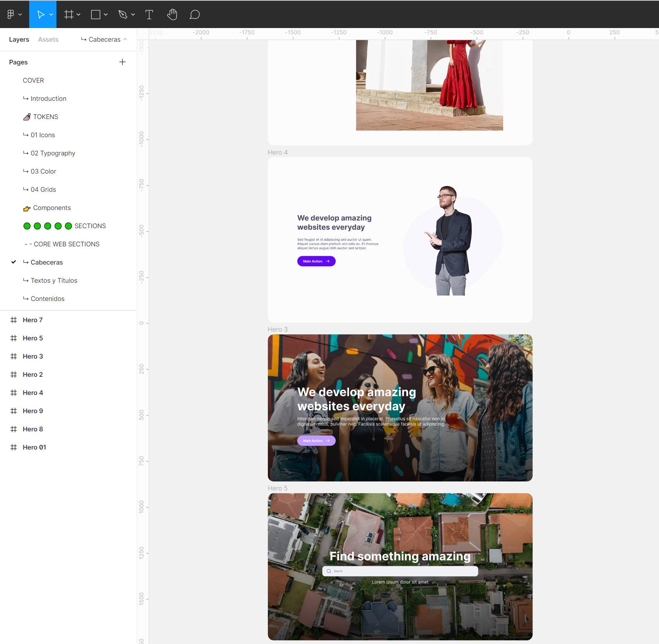Image resolution: width=659 pixels, height=644 pixels.
Task: Add a new page with plus icon
Action: 122,62
